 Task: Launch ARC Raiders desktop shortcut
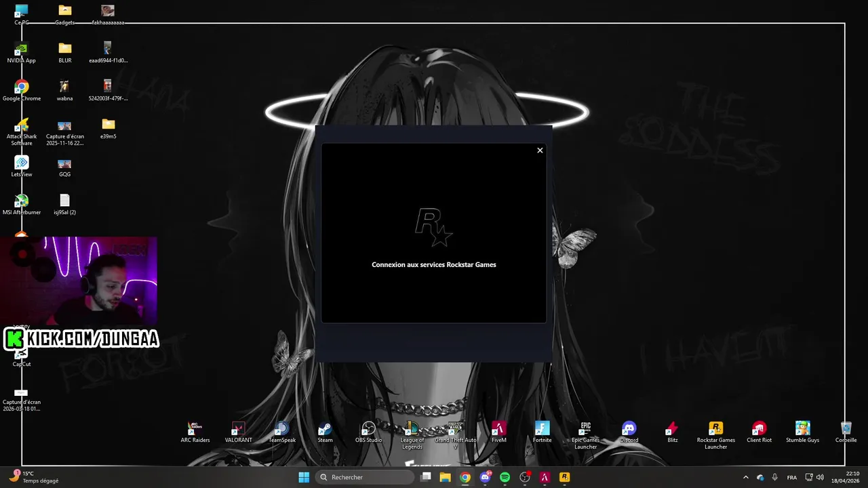pos(195,432)
